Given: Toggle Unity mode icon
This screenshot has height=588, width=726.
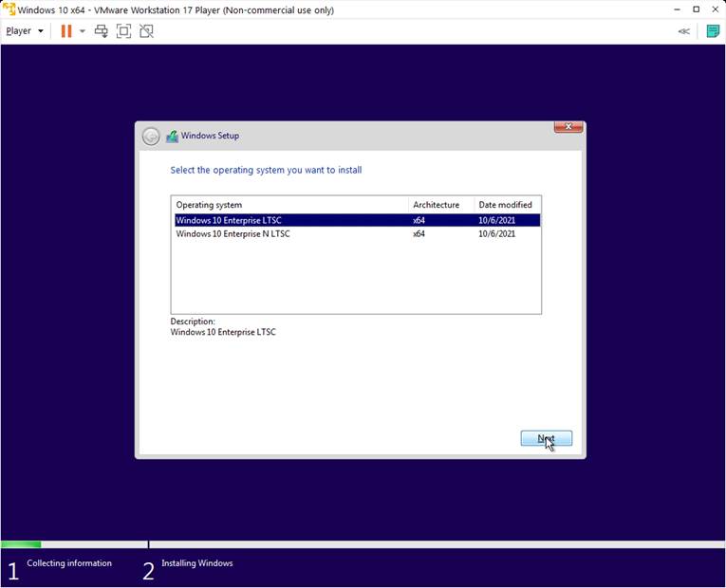Looking at the screenshot, I should click(x=146, y=31).
